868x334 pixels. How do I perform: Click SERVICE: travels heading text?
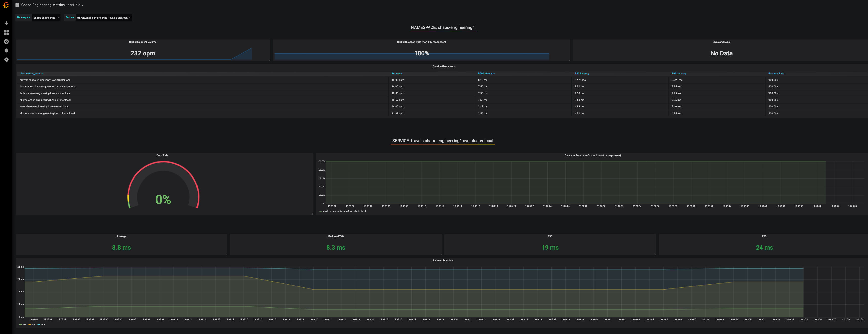point(442,141)
